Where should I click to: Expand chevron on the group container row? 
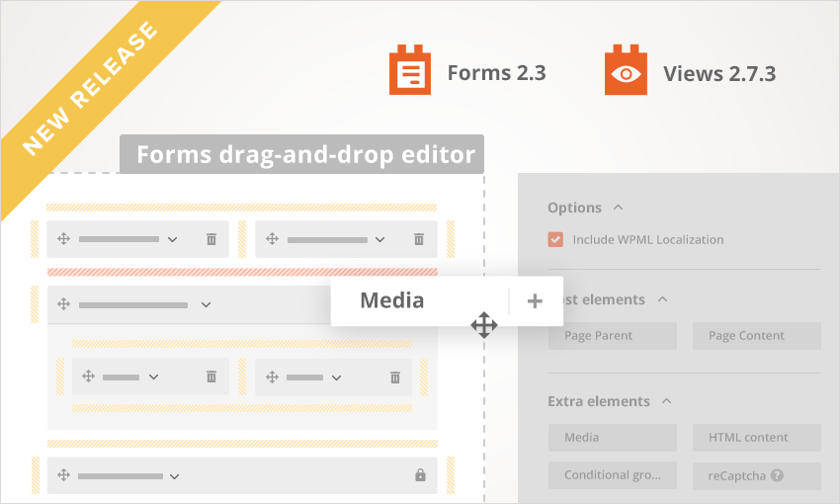206,304
